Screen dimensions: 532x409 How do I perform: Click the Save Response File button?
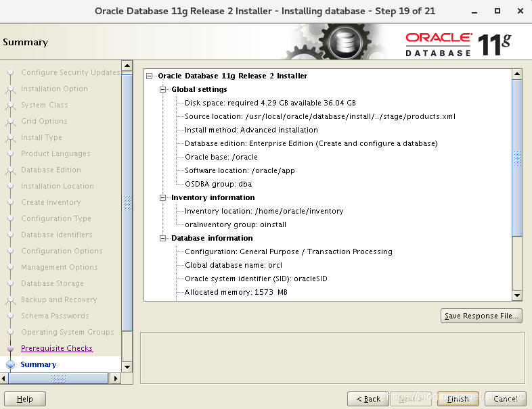(481, 316)
